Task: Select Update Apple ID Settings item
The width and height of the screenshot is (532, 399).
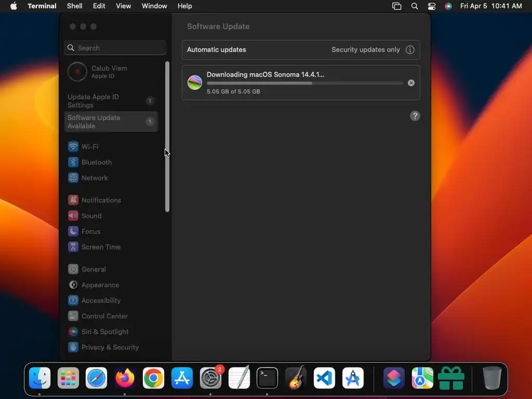Action: pyautogui.click(x=111, y=101)
